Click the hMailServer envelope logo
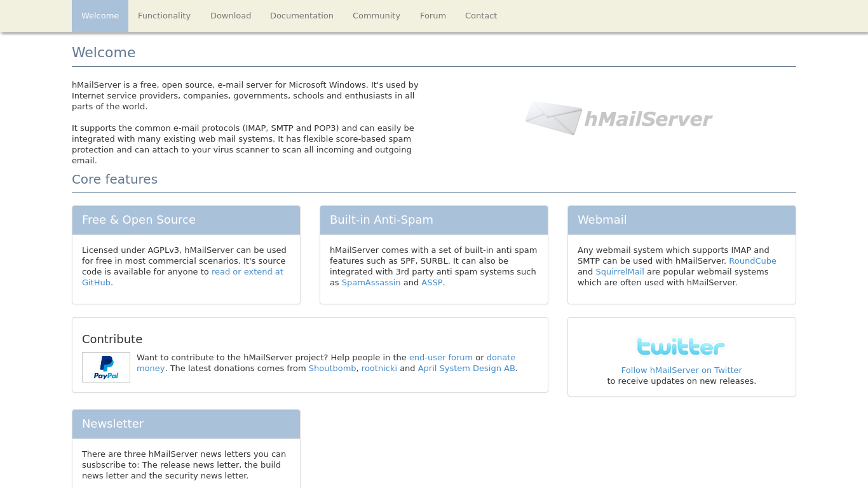This screenshot has width=868, height=488. point(618,118)
